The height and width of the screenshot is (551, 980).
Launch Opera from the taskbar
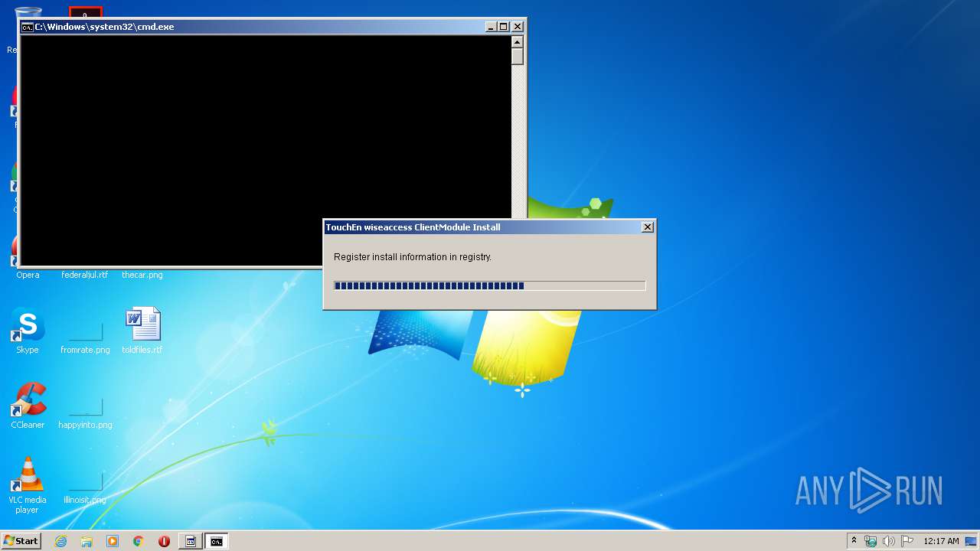(x=164, y=541)
